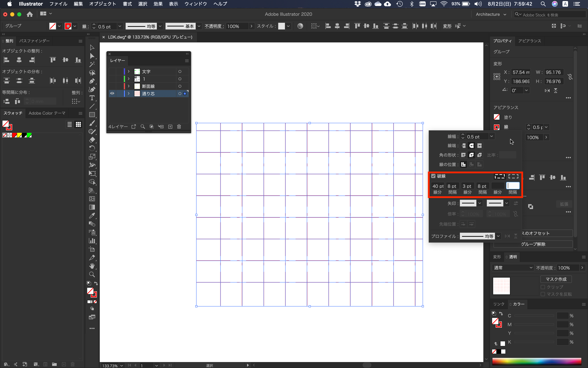Click the マスク作成 button
Viewport: 588px width, 368px height.
click(x=556, y=279)
